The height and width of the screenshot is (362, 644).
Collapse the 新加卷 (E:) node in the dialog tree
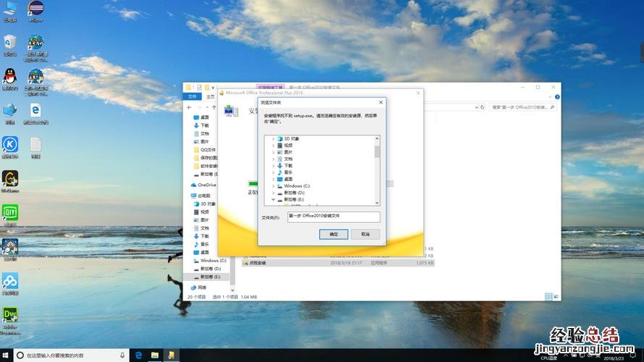[x=273, y=200]
